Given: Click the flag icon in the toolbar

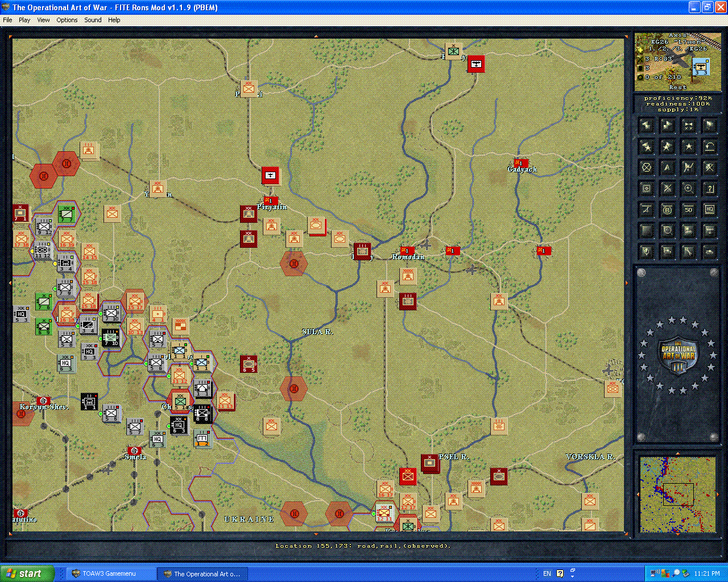Looking at the screenshot, I should pyautogui.click(x=709, y=125).
